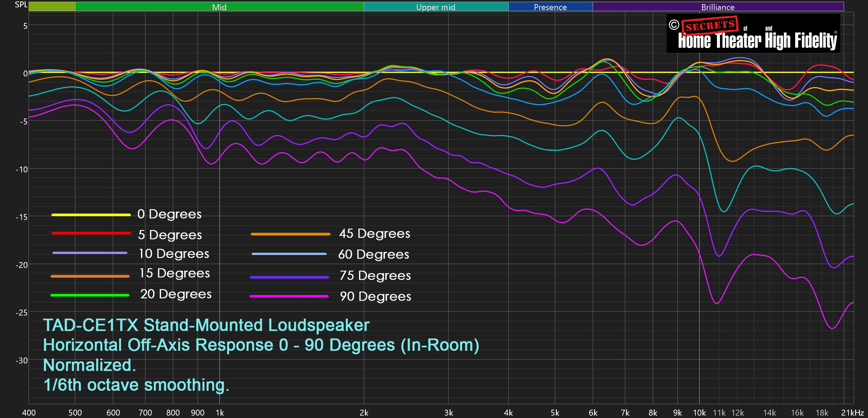This screenshot has height=418, width=868.
Task: Click the -10 SPL axis value
Action: 22,170
